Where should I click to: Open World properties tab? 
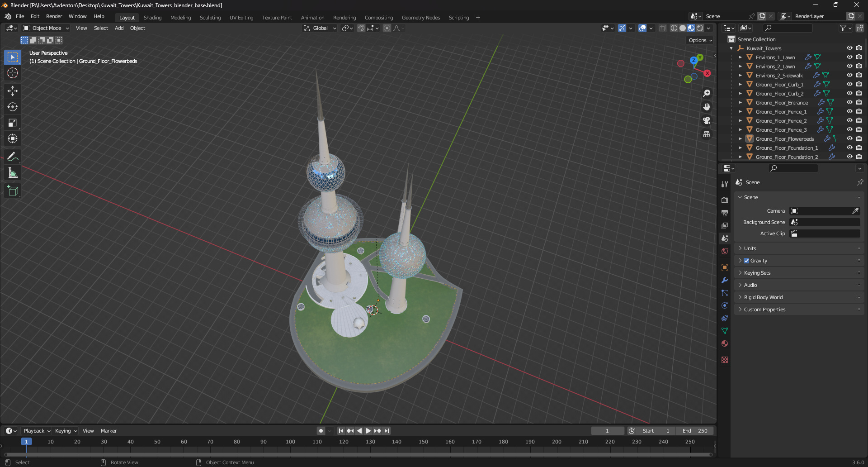(725, 251)
